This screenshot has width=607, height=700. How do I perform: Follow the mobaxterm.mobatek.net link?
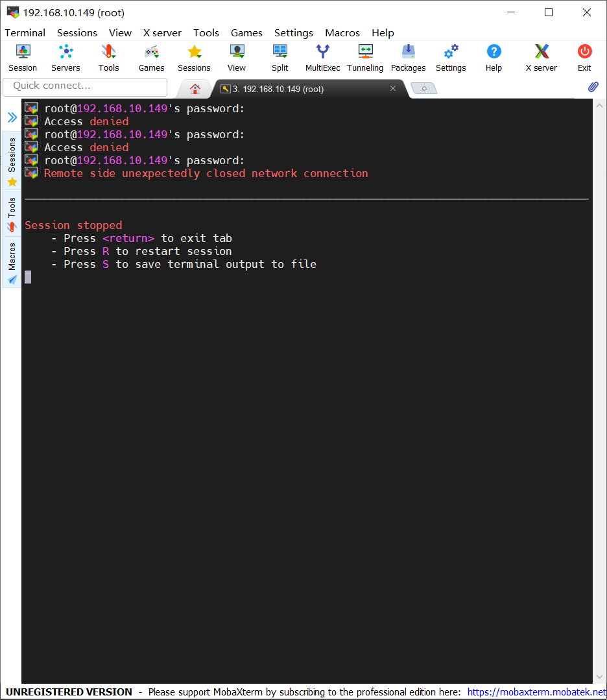[x=536, y=692]
